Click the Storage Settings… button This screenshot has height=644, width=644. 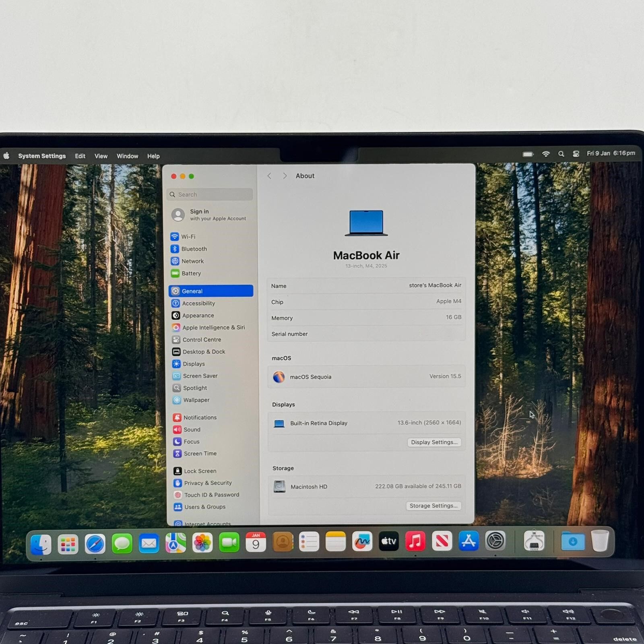click(433, 506)
